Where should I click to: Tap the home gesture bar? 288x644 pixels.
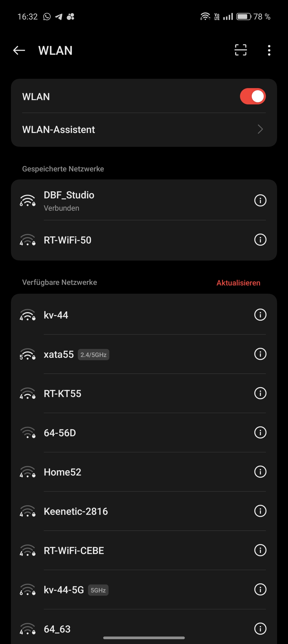[144, 638]
